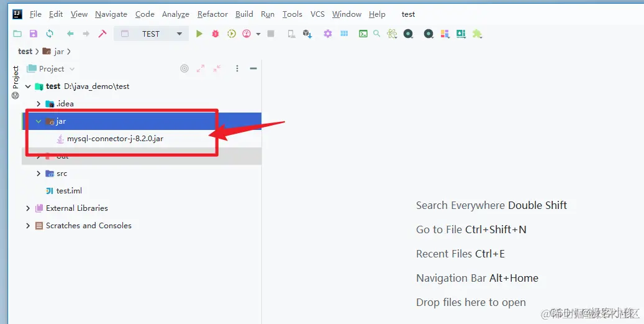Image resolution: width=644 pixels, height=324 pixels.
Task: Expand the src folder
Action: click(x=39, y=174)
